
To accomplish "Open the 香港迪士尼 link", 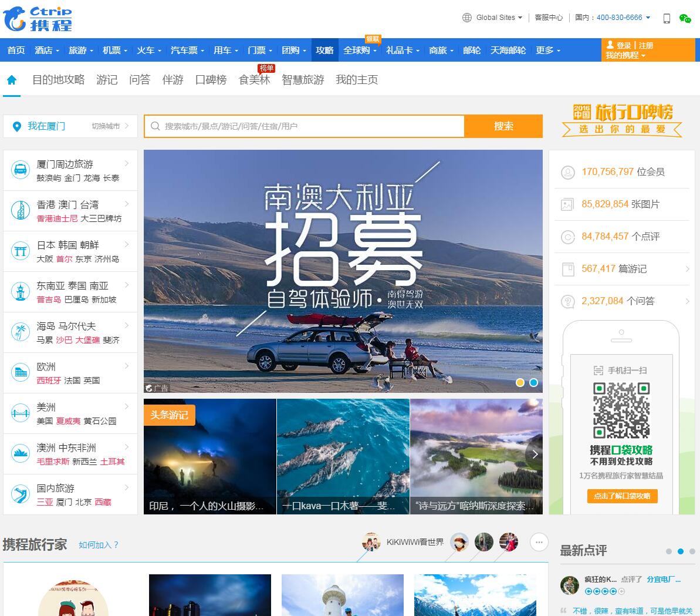I will click(x=57, y=218).
